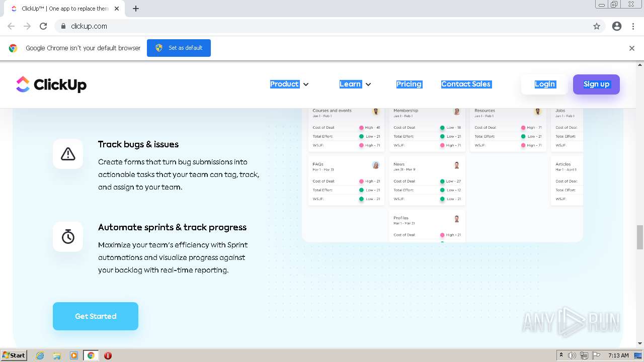The width and height of the screenshot is (644, 362).
Task: Click the scrollbar up arrow
Action: point(640,65)
